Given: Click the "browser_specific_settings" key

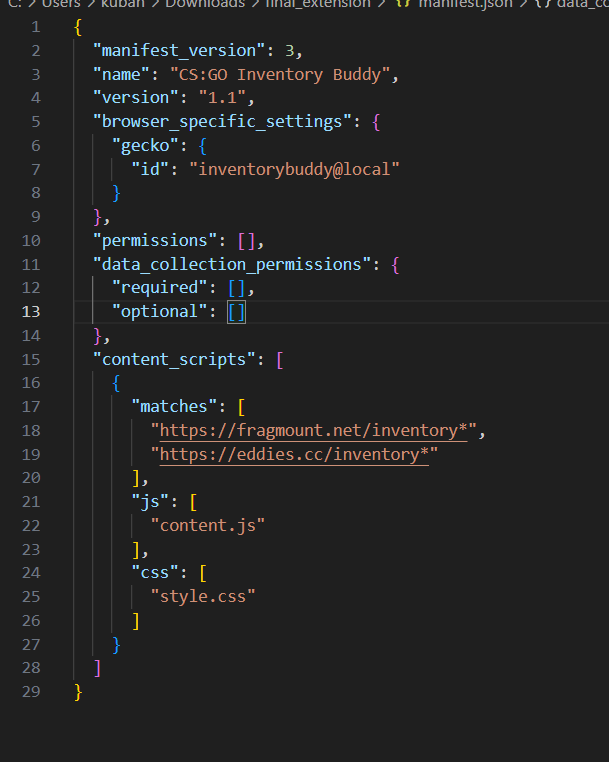Looking at the screenshot, I should pos(222,121).
